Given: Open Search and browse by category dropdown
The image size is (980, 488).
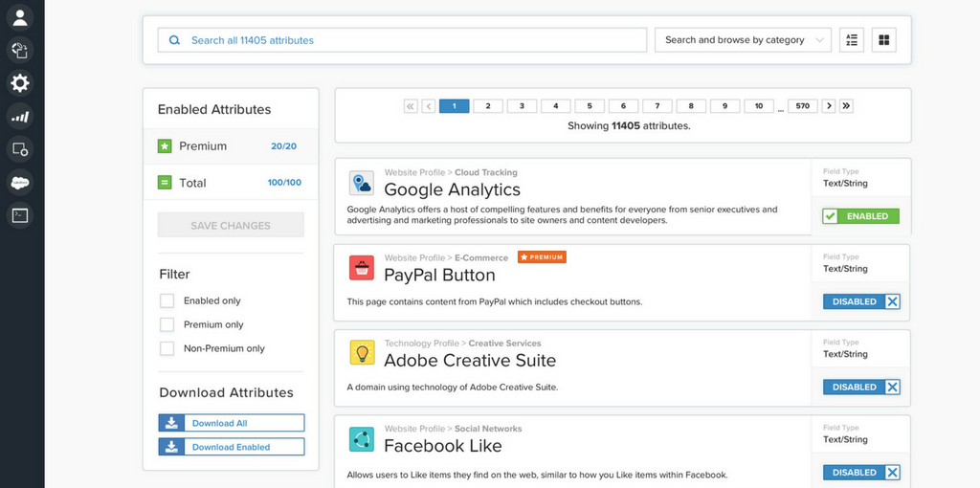Looking at the screenshot, I should pyautogui.click(x=743, y=40).
